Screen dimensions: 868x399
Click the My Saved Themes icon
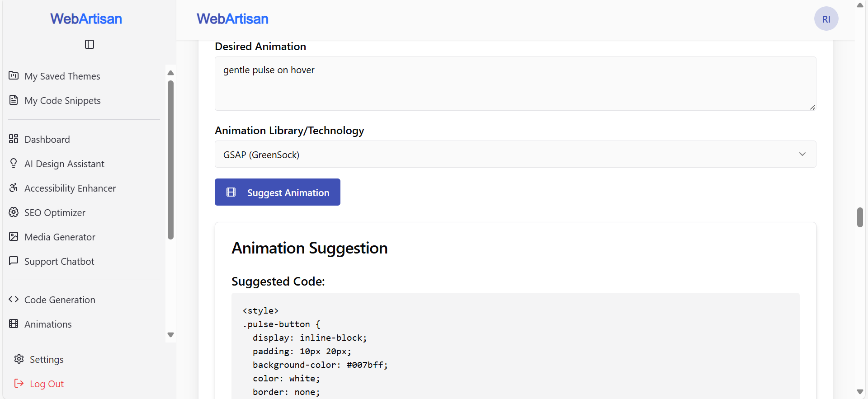click(14, 75)
